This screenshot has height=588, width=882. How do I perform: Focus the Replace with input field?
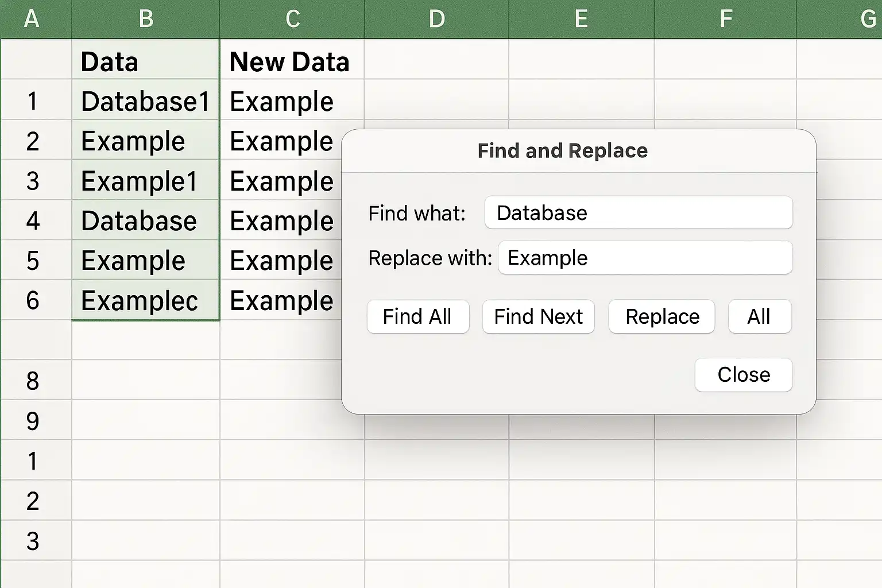[645, 257]
